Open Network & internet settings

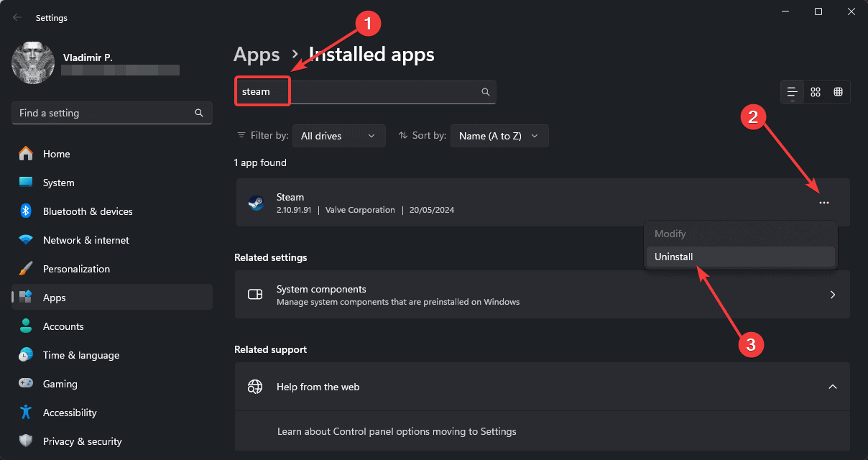coord(111,240)
